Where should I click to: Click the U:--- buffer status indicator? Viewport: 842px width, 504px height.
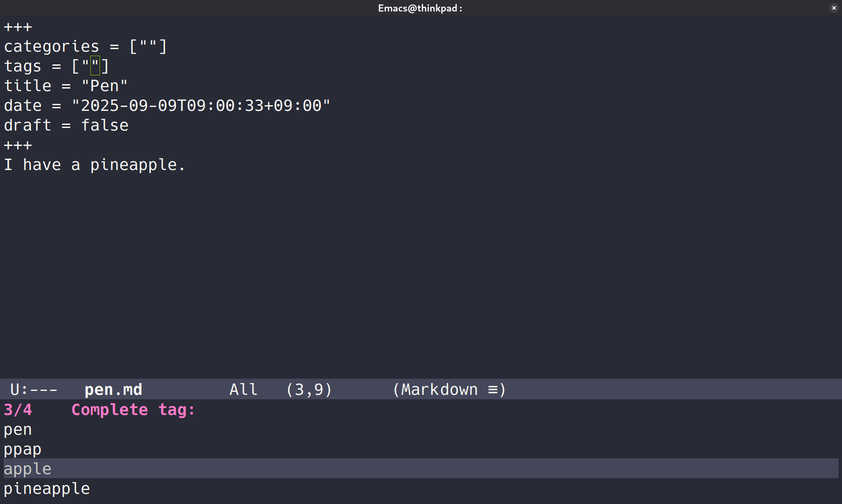pos(34,390)
